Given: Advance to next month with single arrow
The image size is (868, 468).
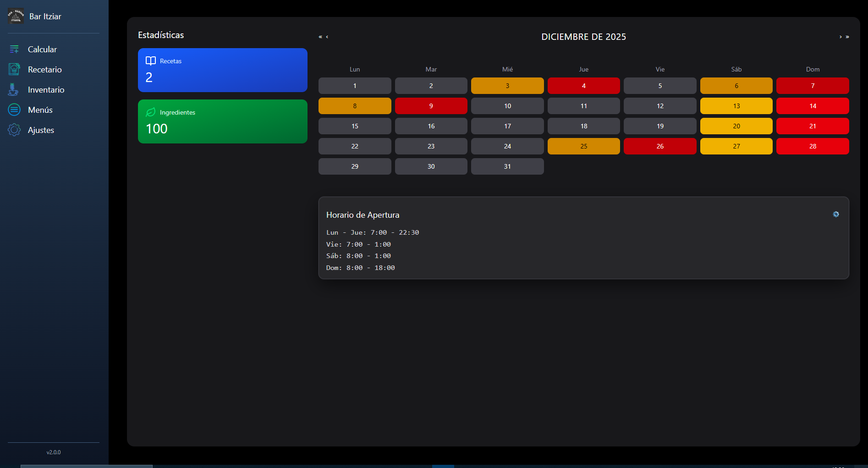Looking at the screenshot, I should 841,37.
